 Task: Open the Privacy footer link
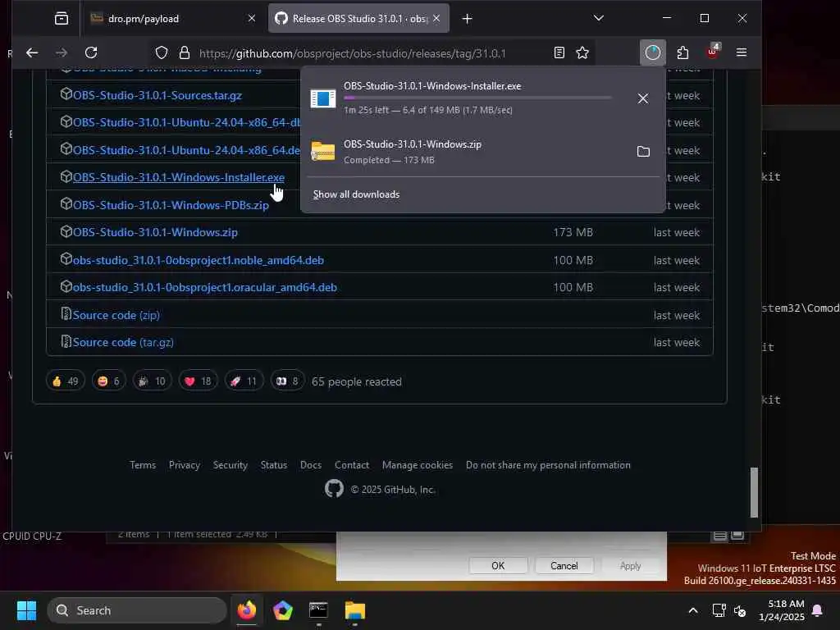click(x=185, y=465)
